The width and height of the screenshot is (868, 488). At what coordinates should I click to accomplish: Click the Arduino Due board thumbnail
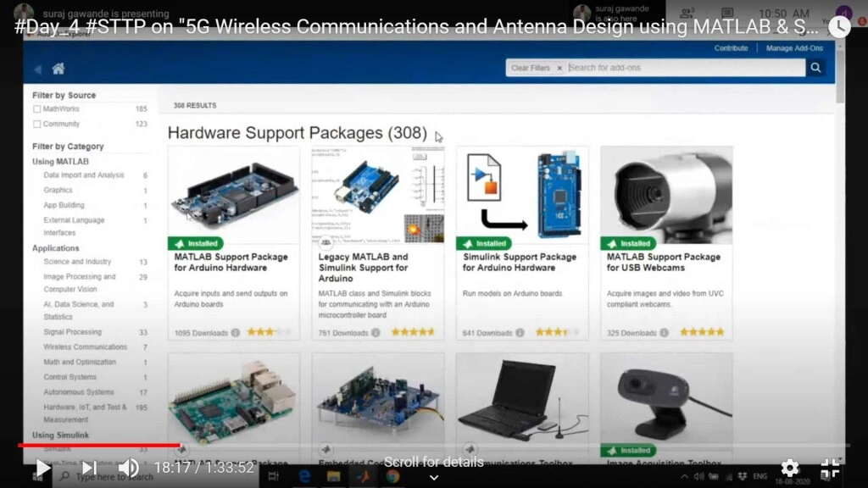[234, 194]
